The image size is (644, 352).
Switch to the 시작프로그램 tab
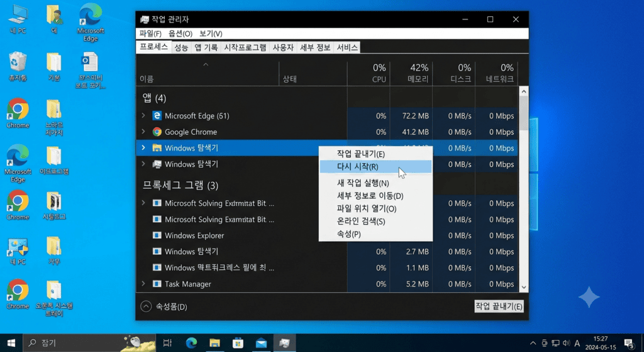pyautogui.click(x=245, y=48)
